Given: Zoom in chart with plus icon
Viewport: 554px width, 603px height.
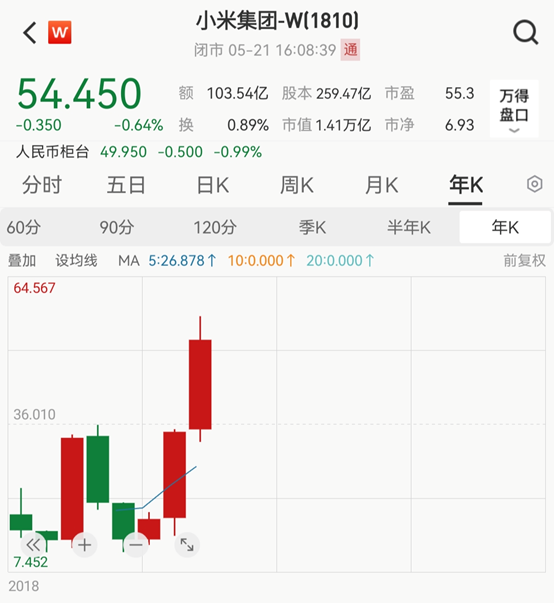Looking at the screenshot, I should pos(85,545).
